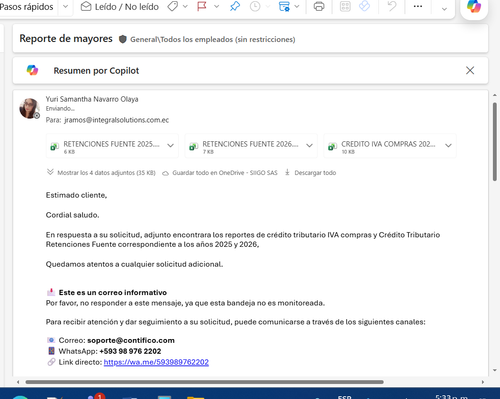Click the horizontal scrollbar left arrow

[18, 382]
